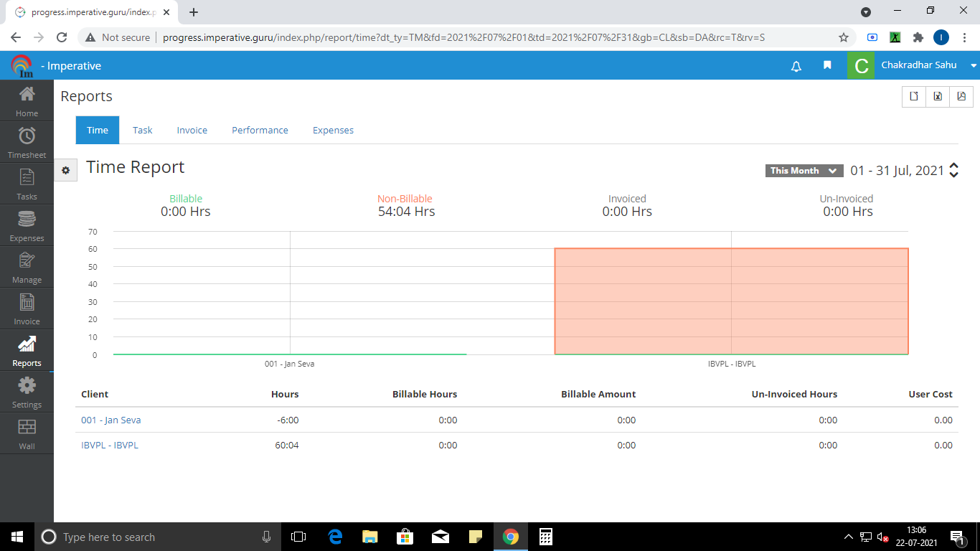This screenshot has width=980, height=551.
Task: Switch to the Performance tab
Action: point(260,130)
